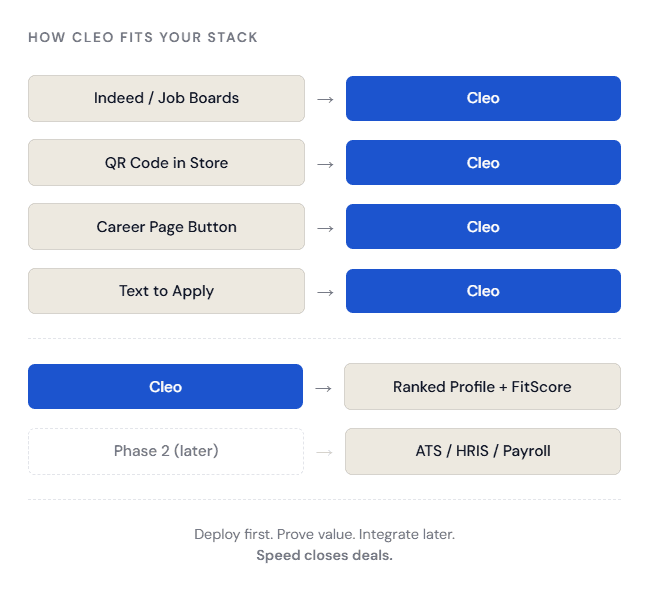
Task: Select the ATS / HRIS / Payroll box
Action: pyautogui.click(x=482, y=451)
